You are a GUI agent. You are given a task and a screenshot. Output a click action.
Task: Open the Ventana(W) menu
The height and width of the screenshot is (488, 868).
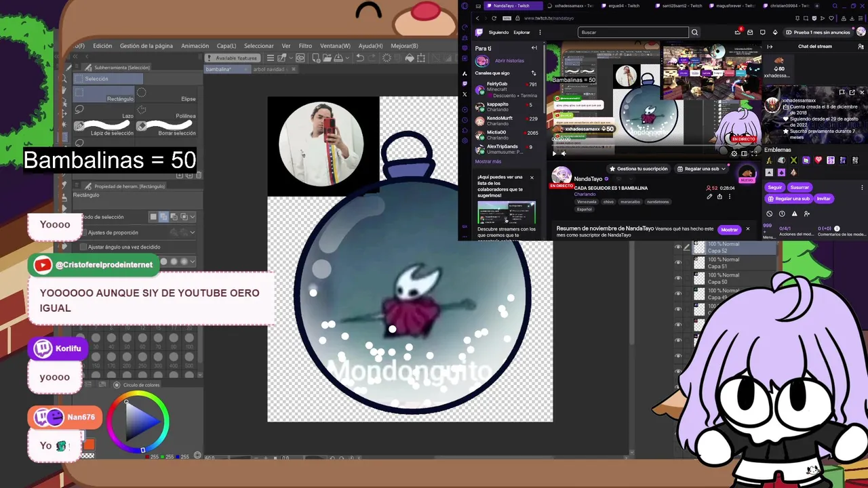(x=335, y=46)
